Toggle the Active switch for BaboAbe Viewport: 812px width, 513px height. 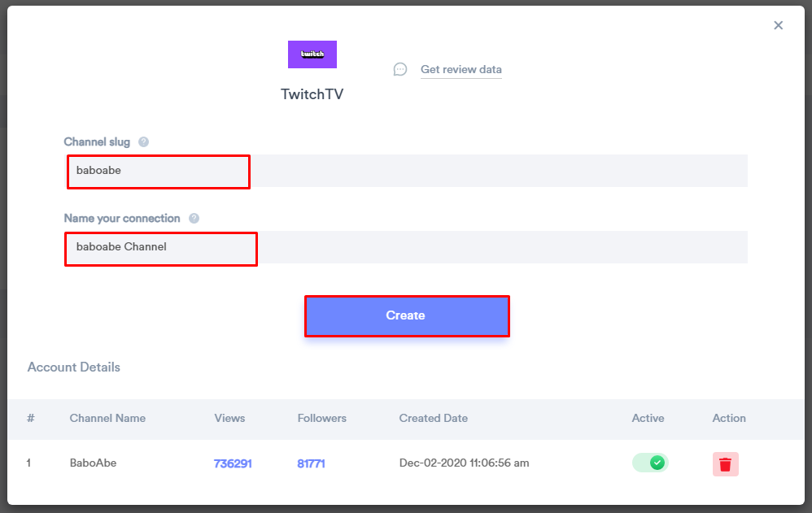[650, 463]
